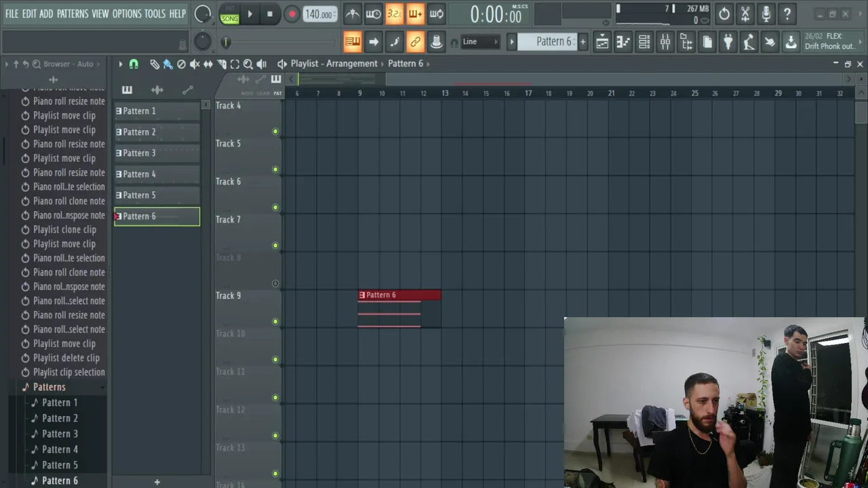
Task: Click the browser search magnifier icon
Action: point(36,64)
